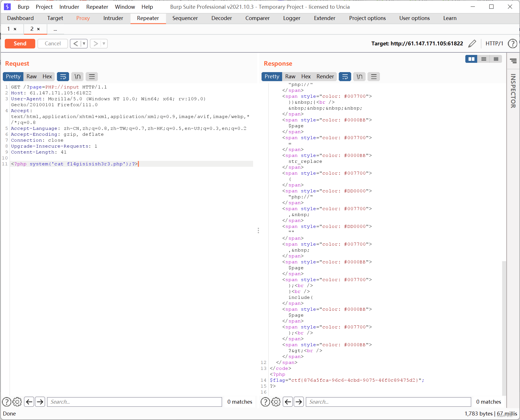Open the Repeater menu in menu bar
Image resolution: width=520 pixels, height=420 pixels.
(97, 7)
